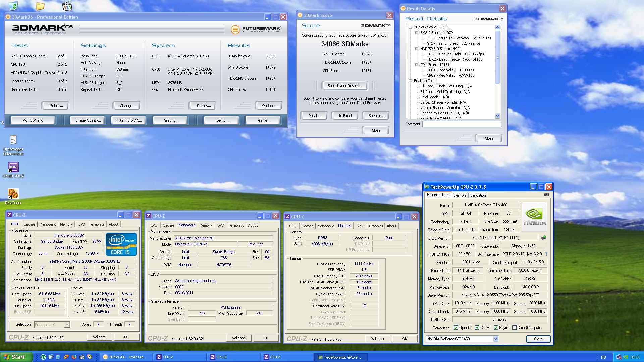Screen dimensions: 644x362
Task: Launch uTorrent from quick launch bar
Action: coord(43,357)
